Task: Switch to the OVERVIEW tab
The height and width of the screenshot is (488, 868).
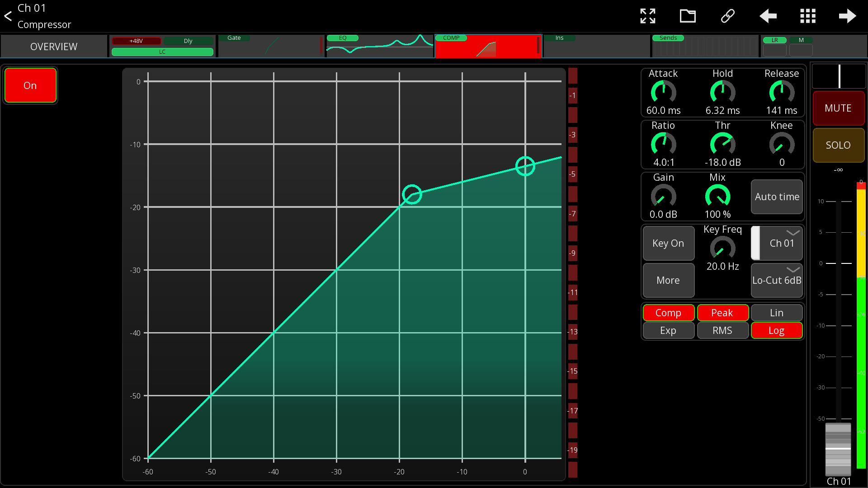Action: pyautogui.click(x=54, y=47)
